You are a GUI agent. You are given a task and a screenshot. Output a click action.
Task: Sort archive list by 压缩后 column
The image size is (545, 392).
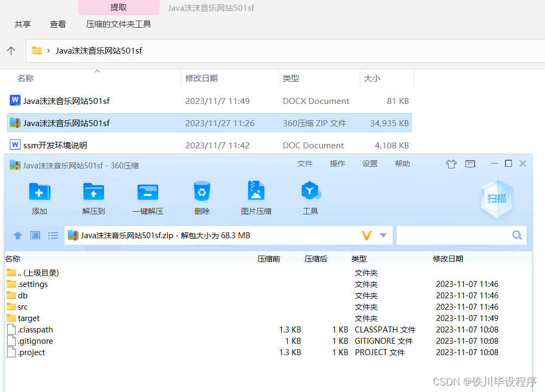(x=316, y=259)
